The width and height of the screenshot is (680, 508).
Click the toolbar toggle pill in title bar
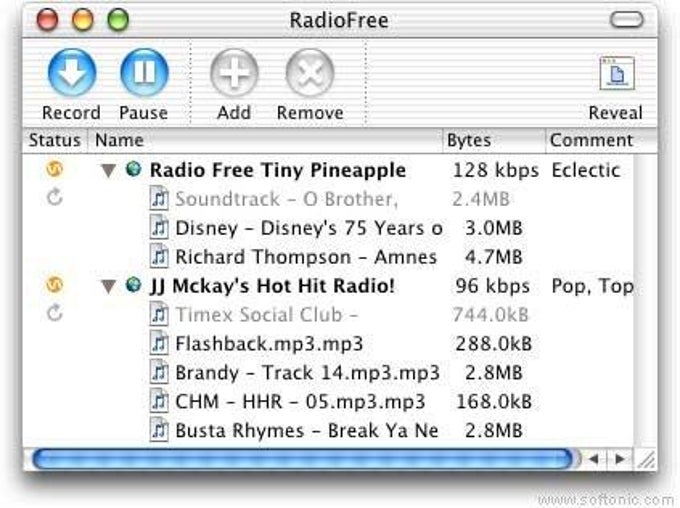coord(627,20)
